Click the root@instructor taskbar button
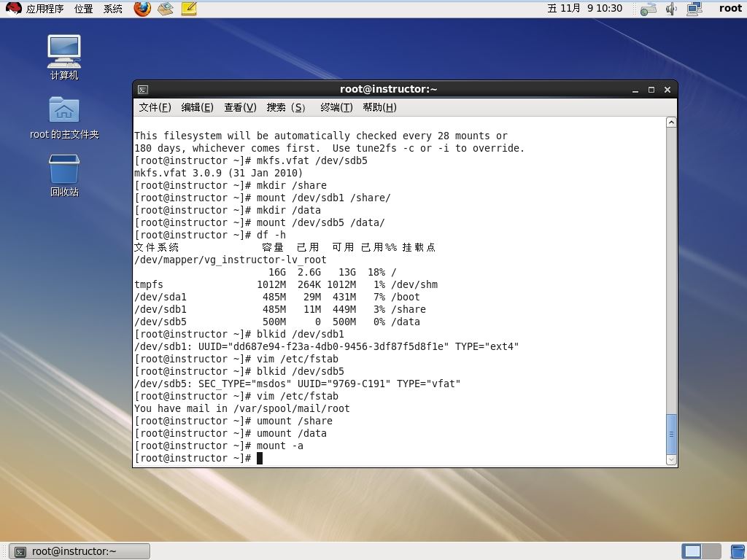 point(80,551)
